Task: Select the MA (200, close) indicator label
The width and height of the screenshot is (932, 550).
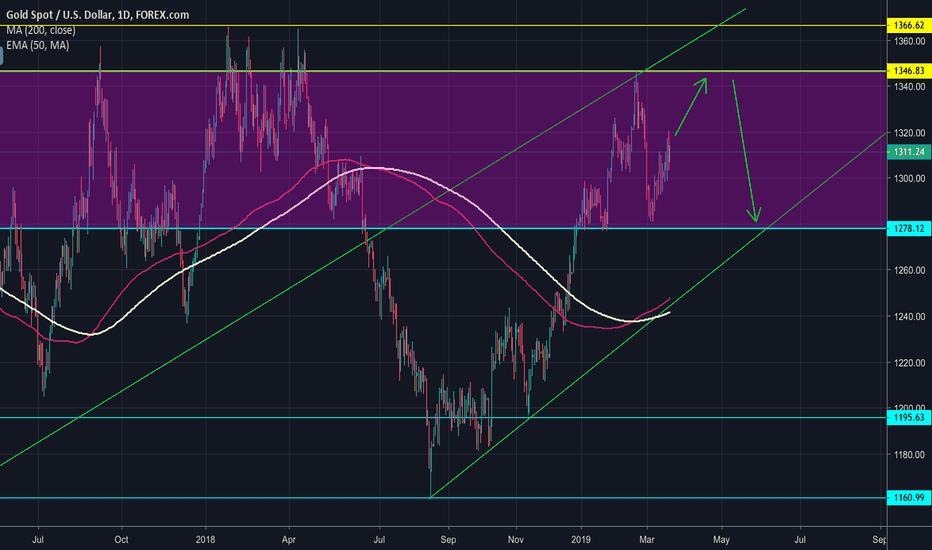Action: click(40, 30)
